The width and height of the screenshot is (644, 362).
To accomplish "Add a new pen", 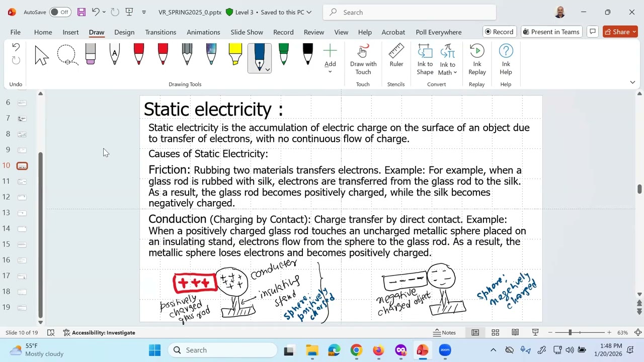I will coord(330,58).
